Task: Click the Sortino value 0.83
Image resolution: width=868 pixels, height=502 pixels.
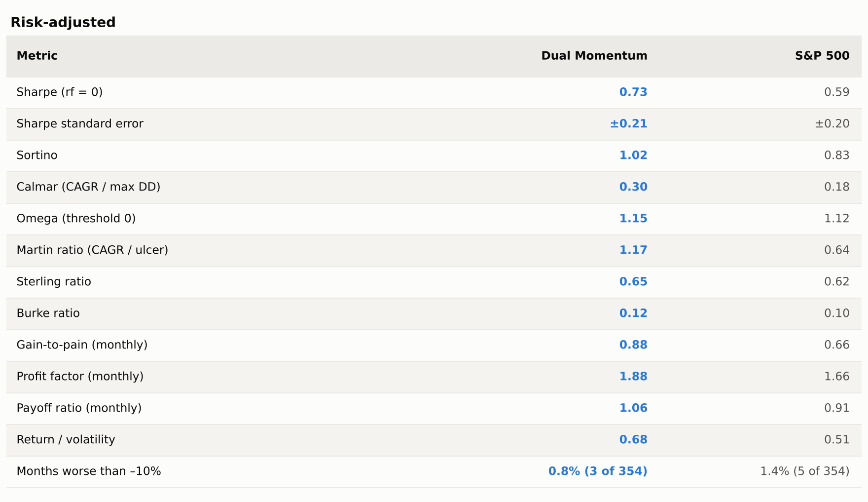Action: [837, 155]
